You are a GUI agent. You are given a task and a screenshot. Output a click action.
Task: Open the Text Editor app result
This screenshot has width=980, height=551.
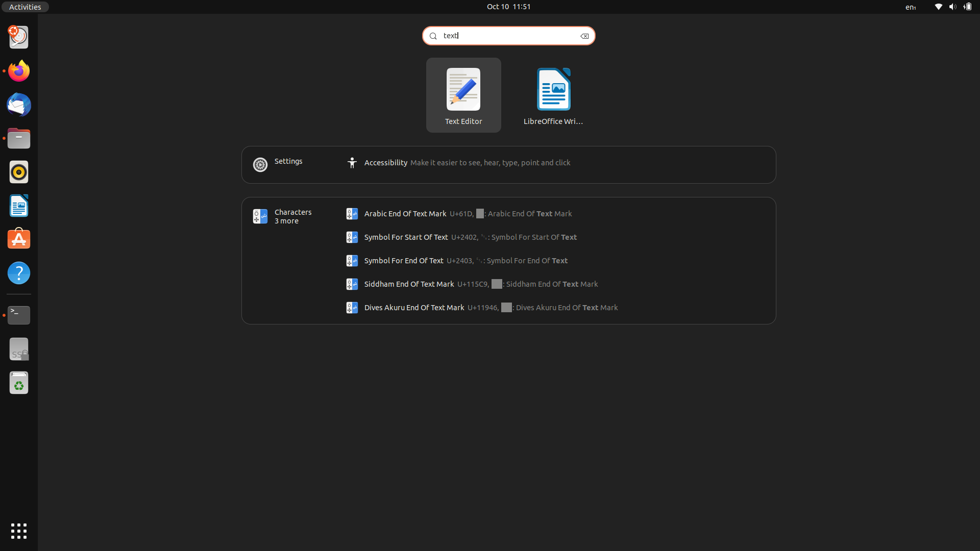[x=463, y=95]
